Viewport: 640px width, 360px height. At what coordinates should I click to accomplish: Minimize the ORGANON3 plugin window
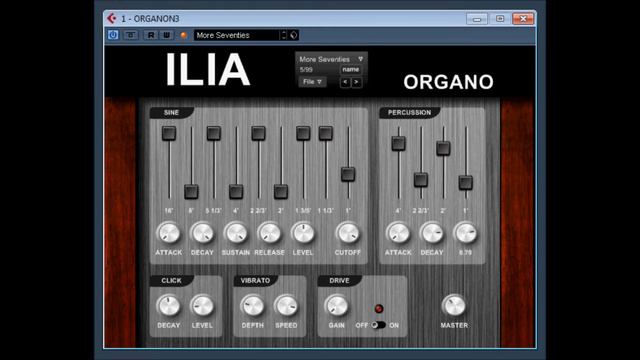pos(477,19)
